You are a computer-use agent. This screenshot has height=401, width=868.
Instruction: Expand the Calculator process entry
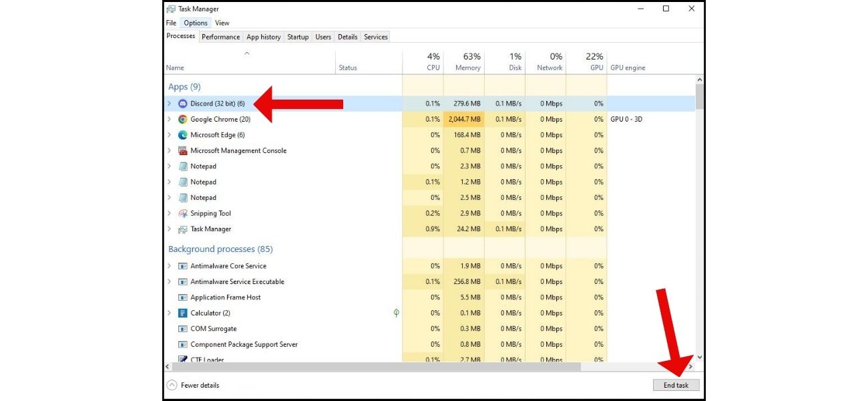[x=169, y=313]
